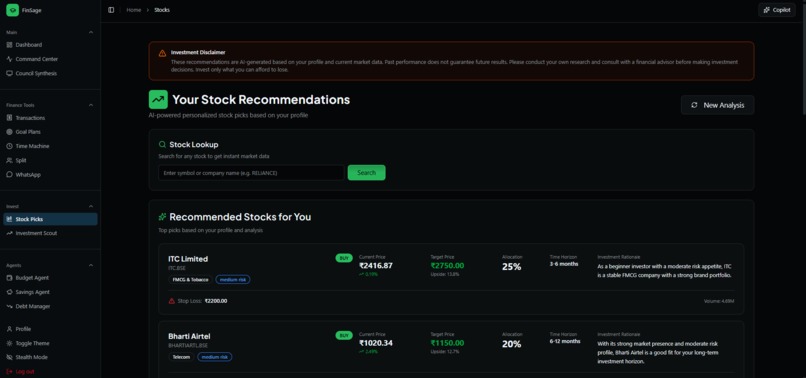Viewport: 806px width, 378px height.
Task: Collapse the Invest sidebar section
Action: tap(91, 206)
